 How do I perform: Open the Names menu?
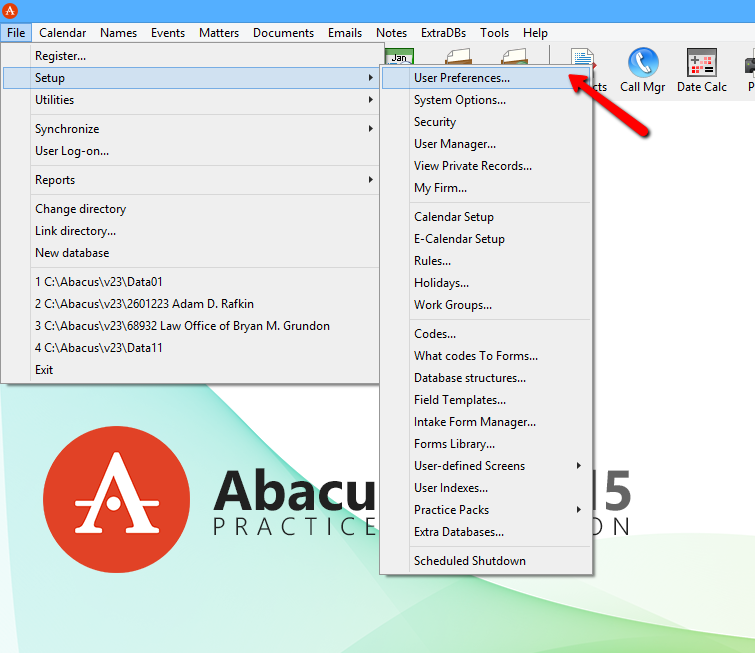[118, 33]
